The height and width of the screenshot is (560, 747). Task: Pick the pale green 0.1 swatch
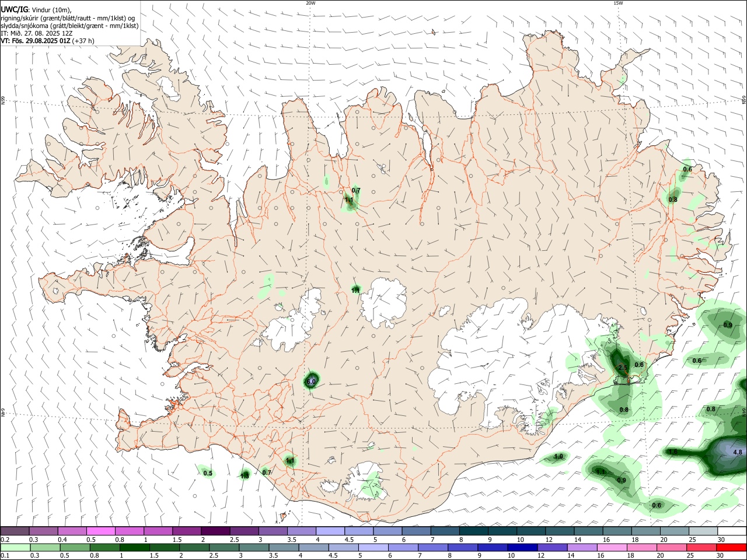(x=15, y=547)
